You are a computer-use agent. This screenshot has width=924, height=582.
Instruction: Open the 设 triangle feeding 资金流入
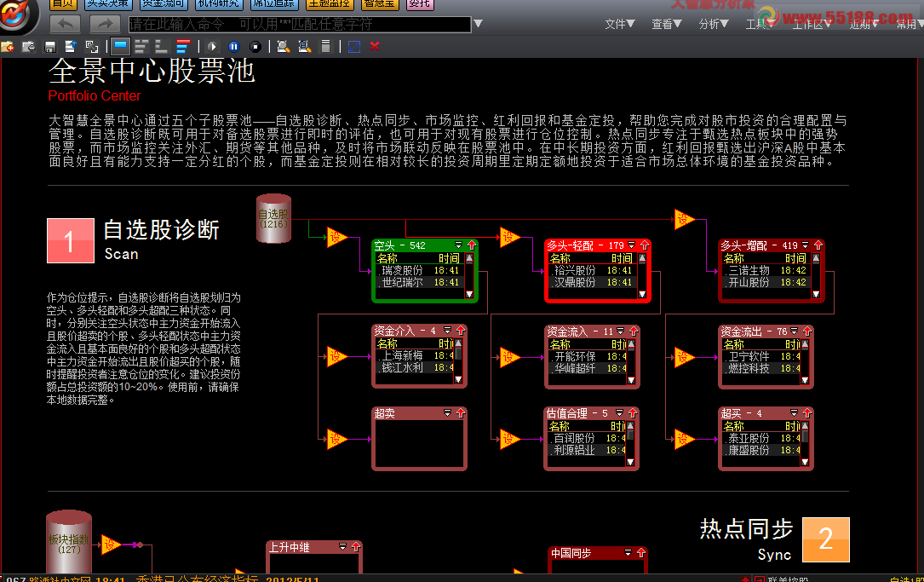click(509, 357)
